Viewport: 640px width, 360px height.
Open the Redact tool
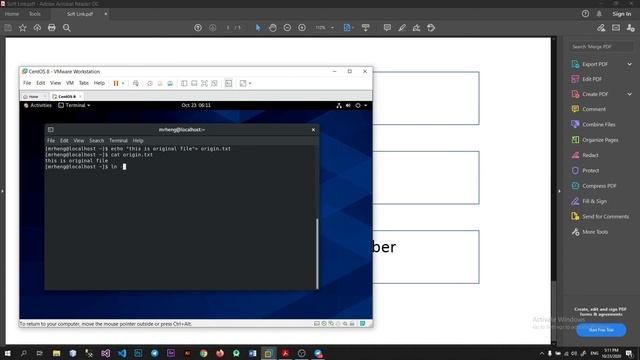pyautogui.click(x=590, y=155)
